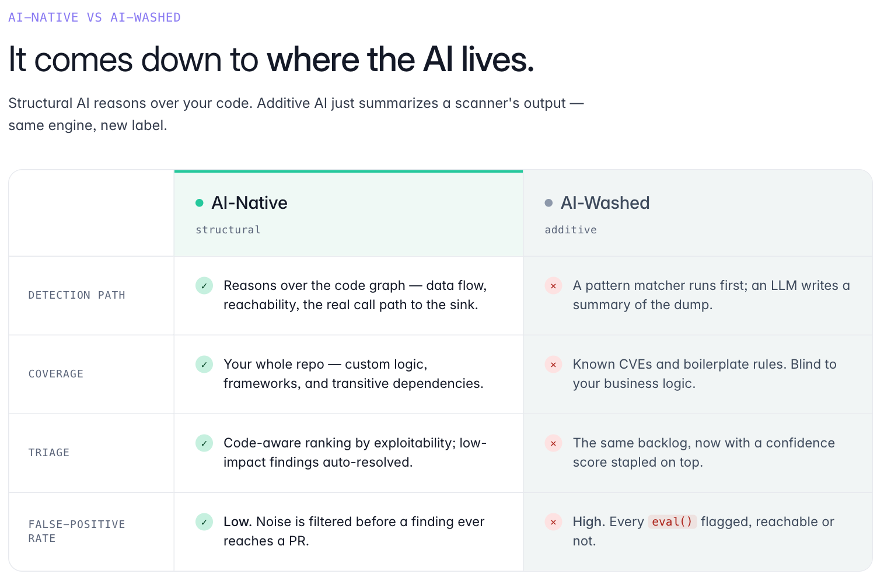Click the 'structural' subtitle under AI-Native

[228, 230]
